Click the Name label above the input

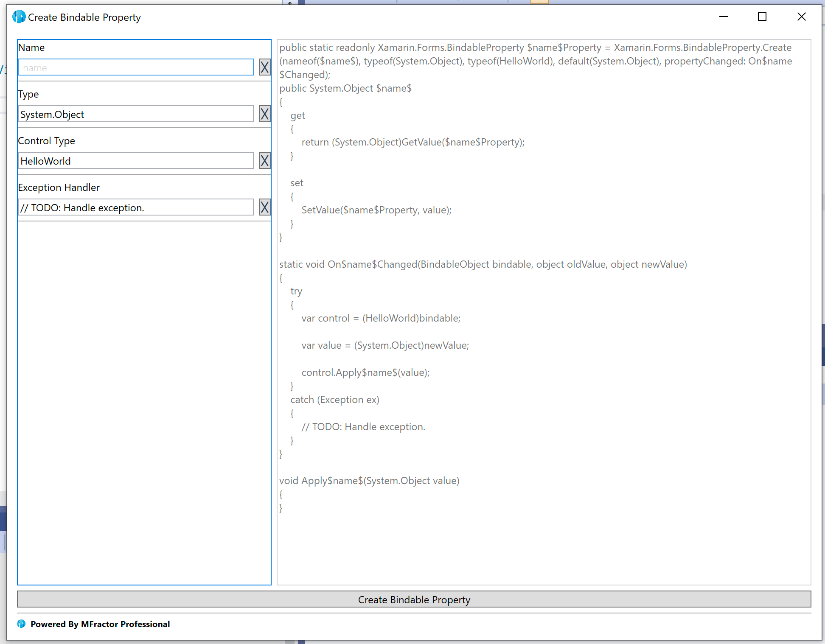click(x=31, y=47)
